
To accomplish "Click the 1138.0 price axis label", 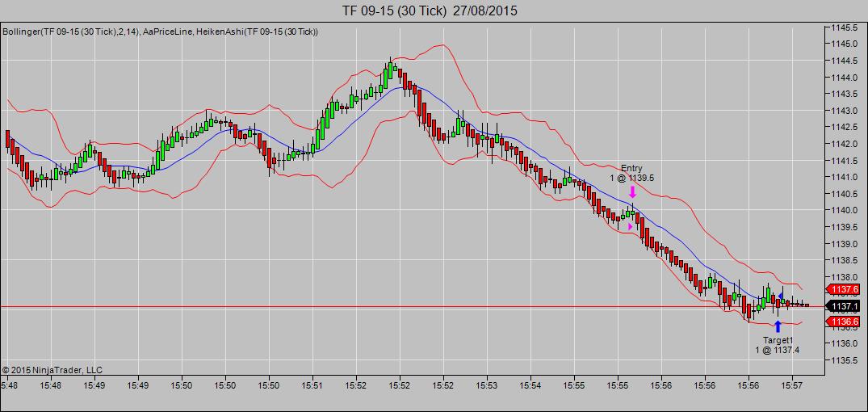I will pos(845,276).
